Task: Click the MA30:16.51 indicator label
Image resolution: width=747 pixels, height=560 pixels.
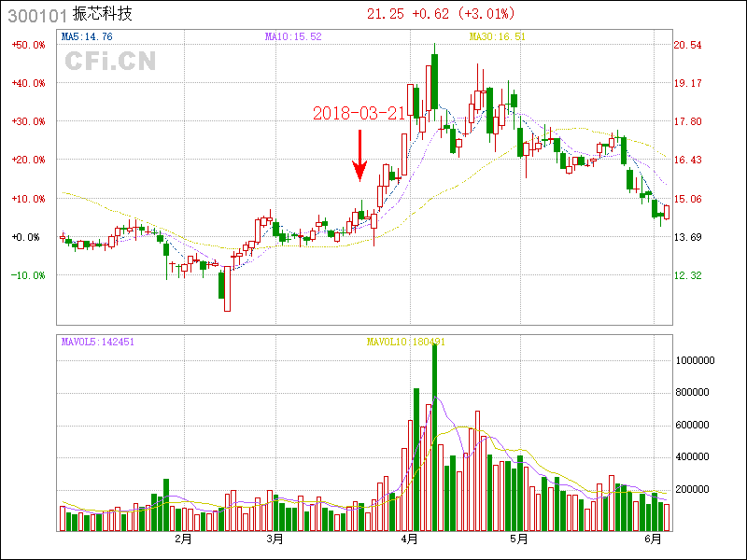Action: pos(498,36)
